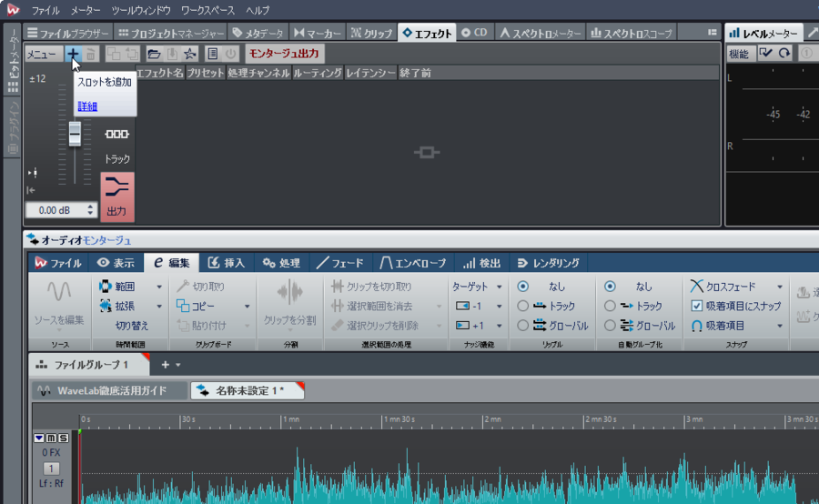Click the 機能 button in the level meter
The image size is (819, 504).
(x=739, y=53)
